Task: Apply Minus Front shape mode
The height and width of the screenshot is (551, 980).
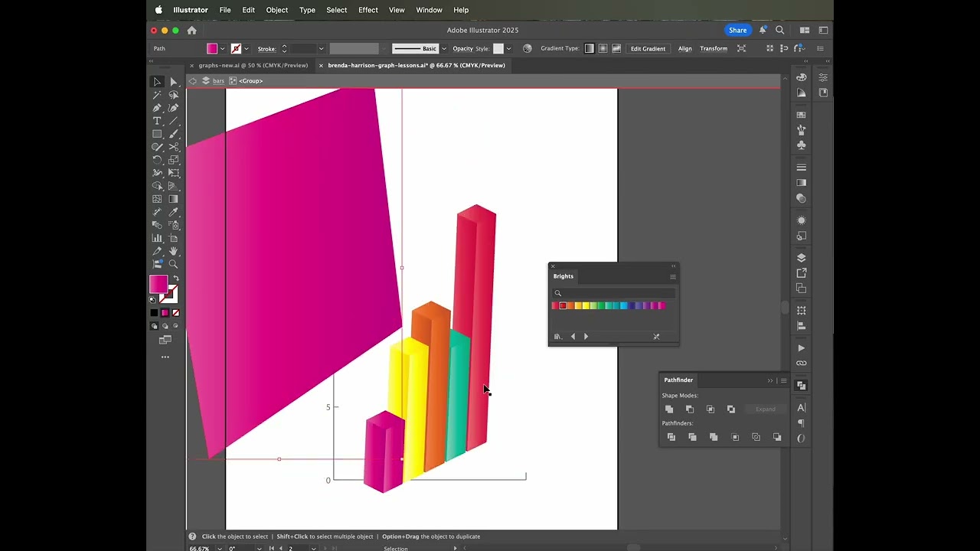Action: click(x=690, y=409)
